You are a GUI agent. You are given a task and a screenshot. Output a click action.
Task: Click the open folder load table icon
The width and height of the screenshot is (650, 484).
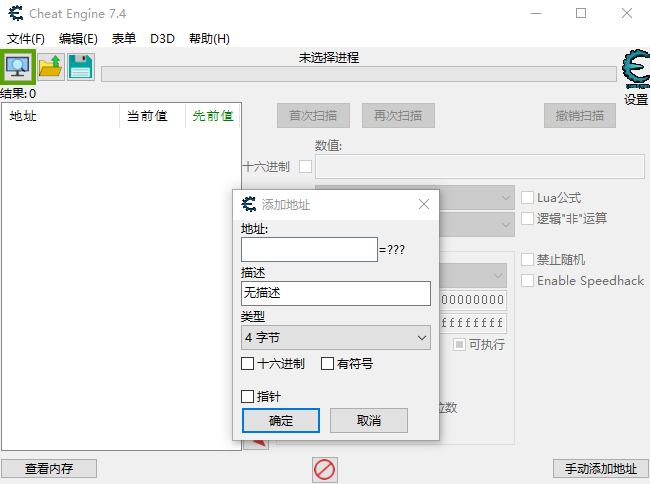pos(51,67)
